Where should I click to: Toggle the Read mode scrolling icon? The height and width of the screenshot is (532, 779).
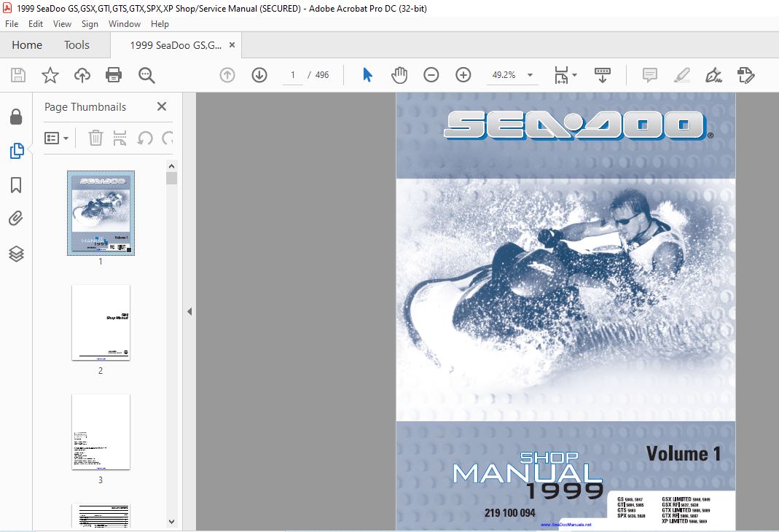(603, 75)
